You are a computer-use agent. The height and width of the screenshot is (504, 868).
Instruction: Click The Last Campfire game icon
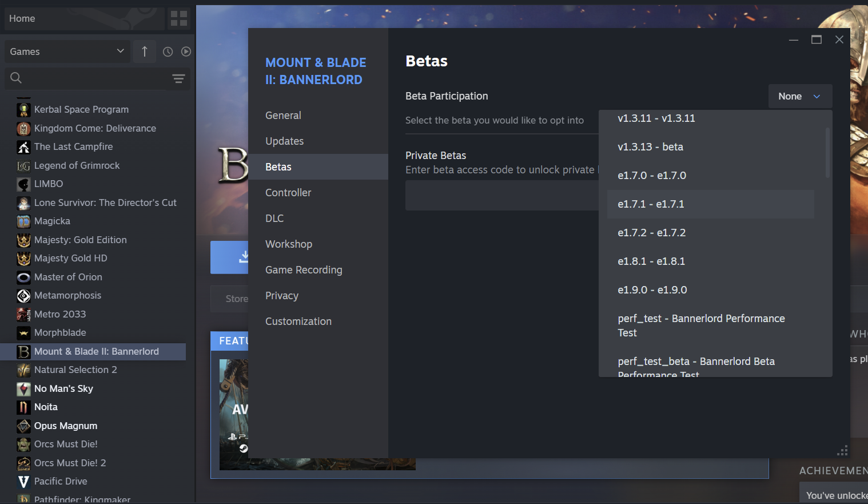coord(23,147)
